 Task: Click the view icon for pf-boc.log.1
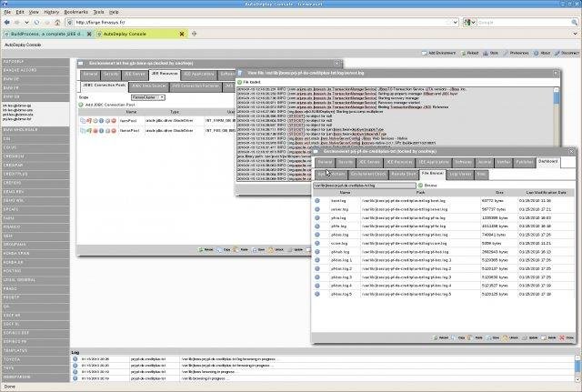(317, 260)
